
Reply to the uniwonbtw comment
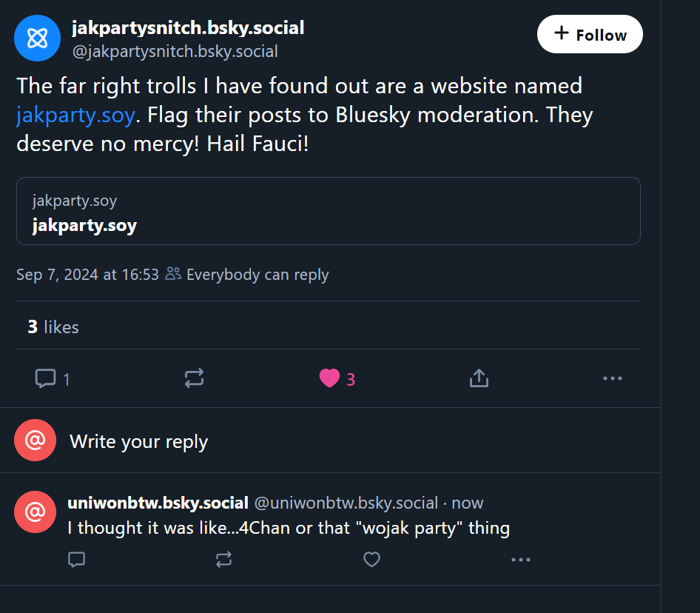[x=76, y=560]
